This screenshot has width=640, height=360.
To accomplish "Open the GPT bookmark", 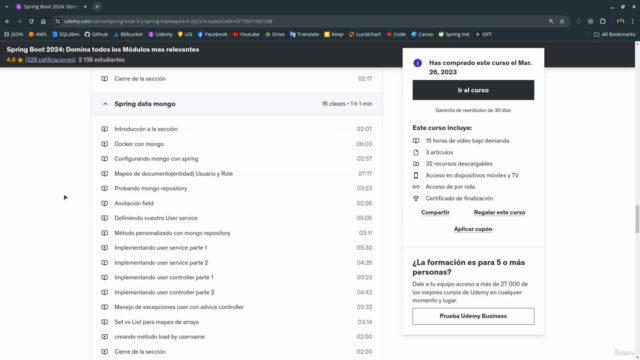I will coord(484,34).
